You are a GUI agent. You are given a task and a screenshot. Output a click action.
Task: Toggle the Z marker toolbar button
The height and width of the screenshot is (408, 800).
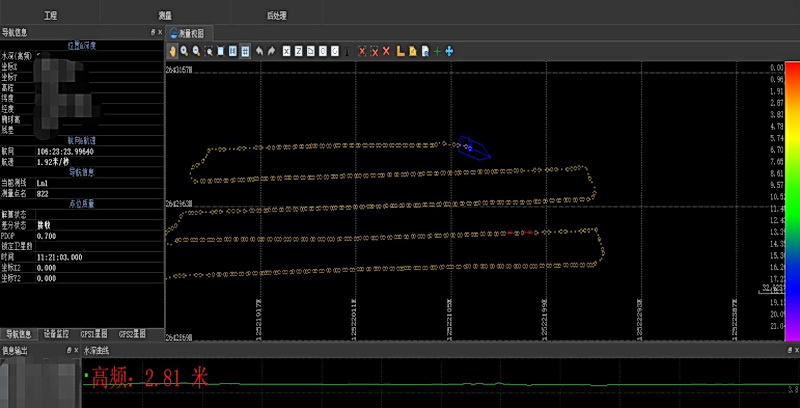[x=298, y=50]
